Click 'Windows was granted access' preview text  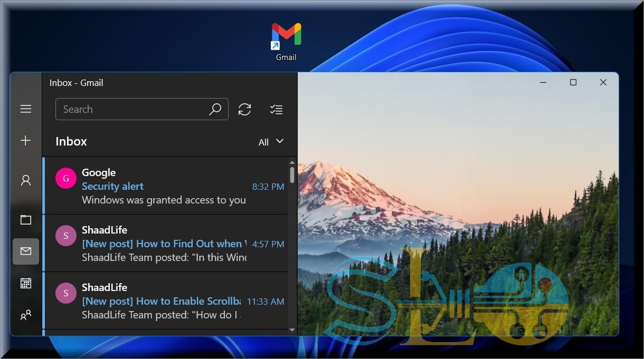(164, 200)
